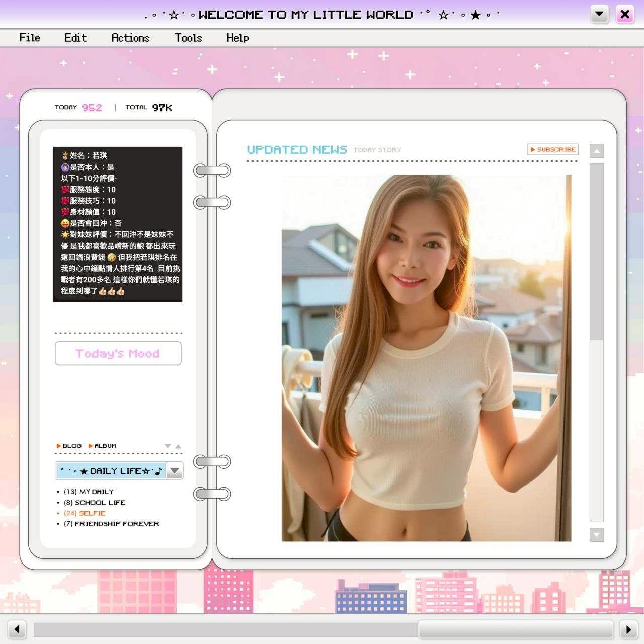This screenshot has width=644, height=644.
Task: Select the Selfie category link
Action: [x=85, y=513]
